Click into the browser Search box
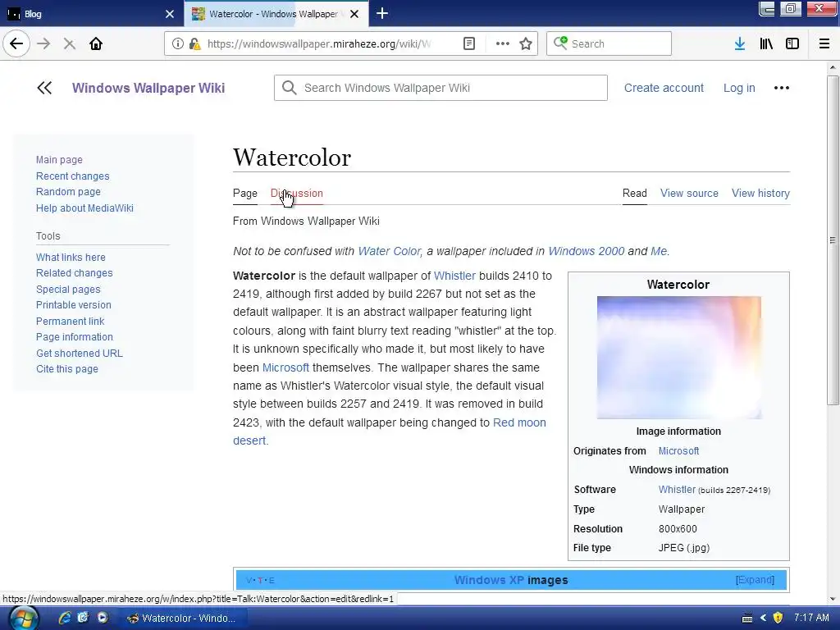The image size is (840, 630). (x=609, y=43)
